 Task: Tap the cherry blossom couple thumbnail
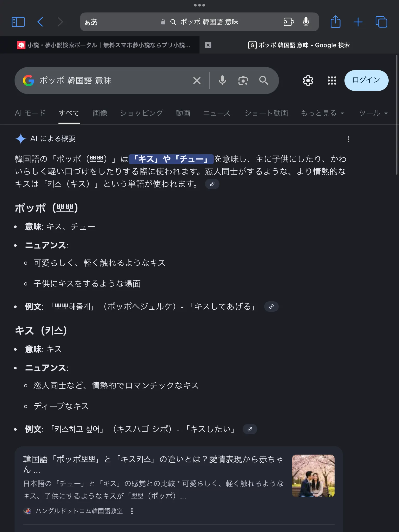click(313, 476)
